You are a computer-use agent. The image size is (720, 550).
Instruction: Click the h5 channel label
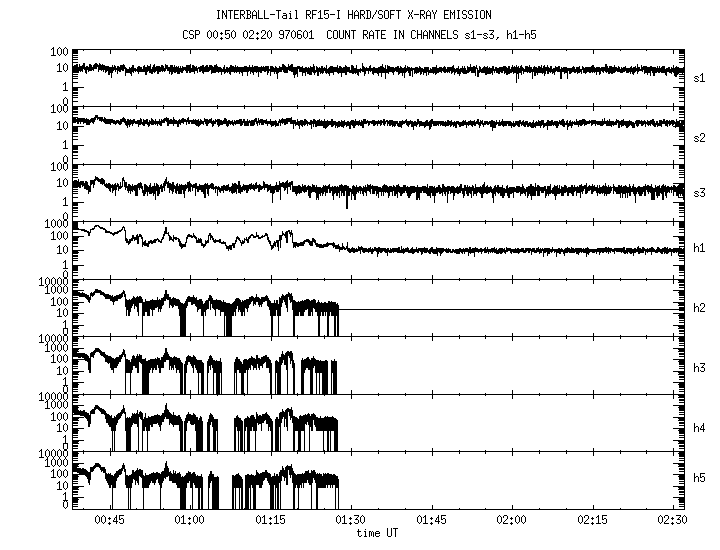tap(699, 478)
